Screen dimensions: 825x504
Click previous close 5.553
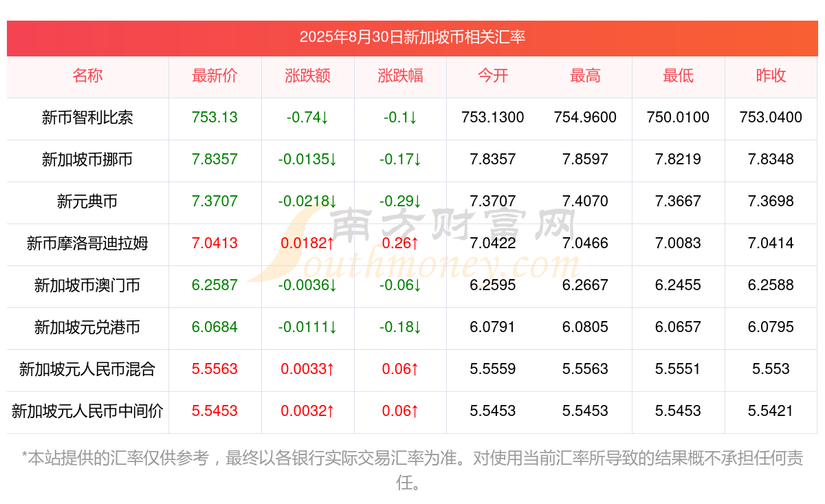(771, 369)
